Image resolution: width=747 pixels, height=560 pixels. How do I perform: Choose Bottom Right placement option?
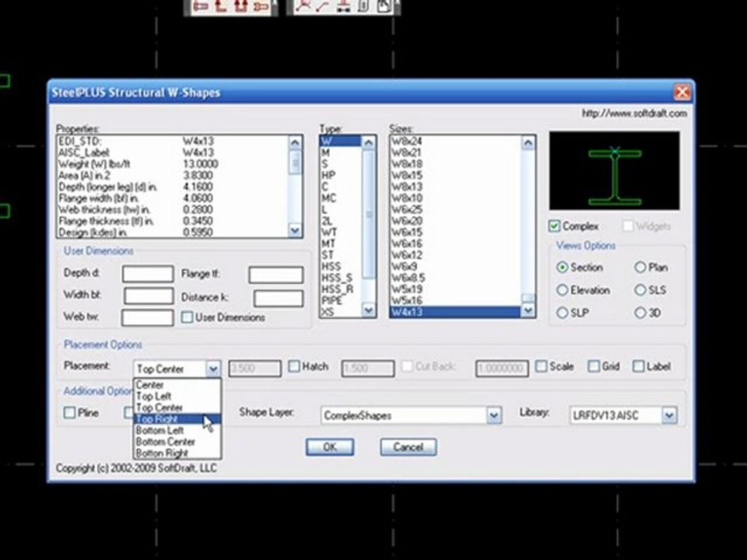click(x=177, y=453)
